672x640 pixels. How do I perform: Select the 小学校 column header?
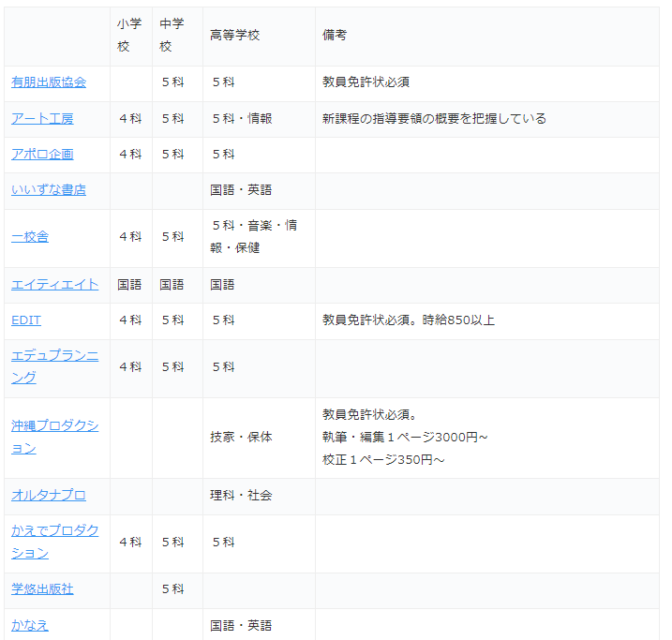(x=129, y=35)
